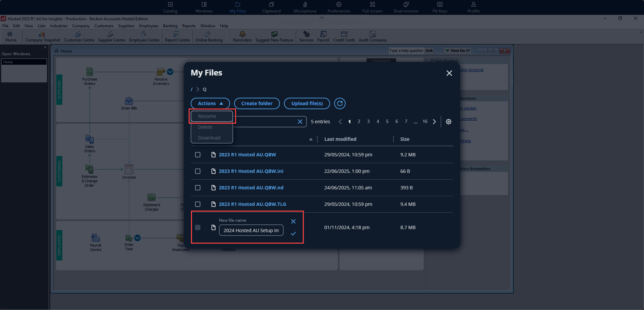The image size is (644, 310).
Task: Click the help question input field
Action: pos(406,51)
